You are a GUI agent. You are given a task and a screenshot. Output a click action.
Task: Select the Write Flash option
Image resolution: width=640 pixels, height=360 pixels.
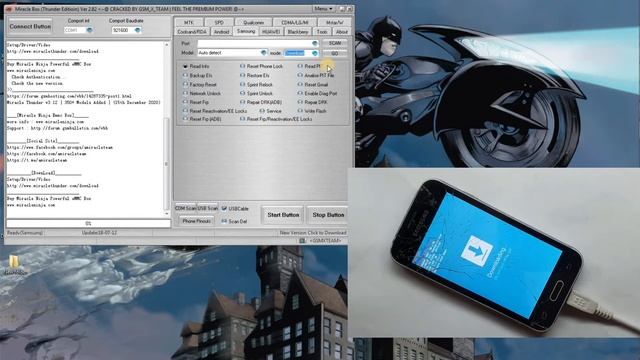coord(312,111)
